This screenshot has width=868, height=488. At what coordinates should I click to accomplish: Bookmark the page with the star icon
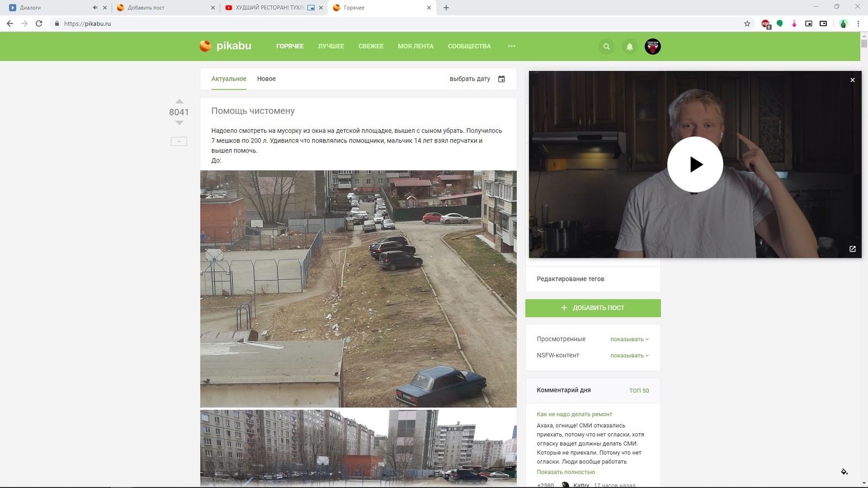(747, 23)
